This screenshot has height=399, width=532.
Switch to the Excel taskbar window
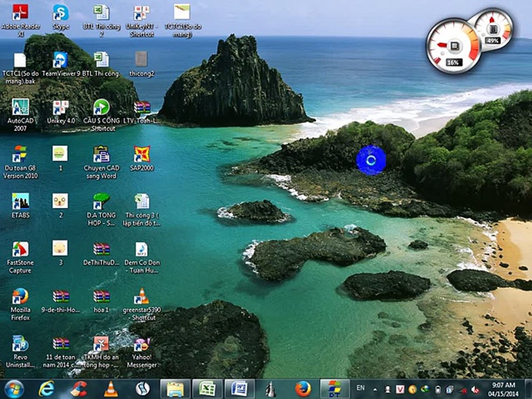click(x=207, y=389)
